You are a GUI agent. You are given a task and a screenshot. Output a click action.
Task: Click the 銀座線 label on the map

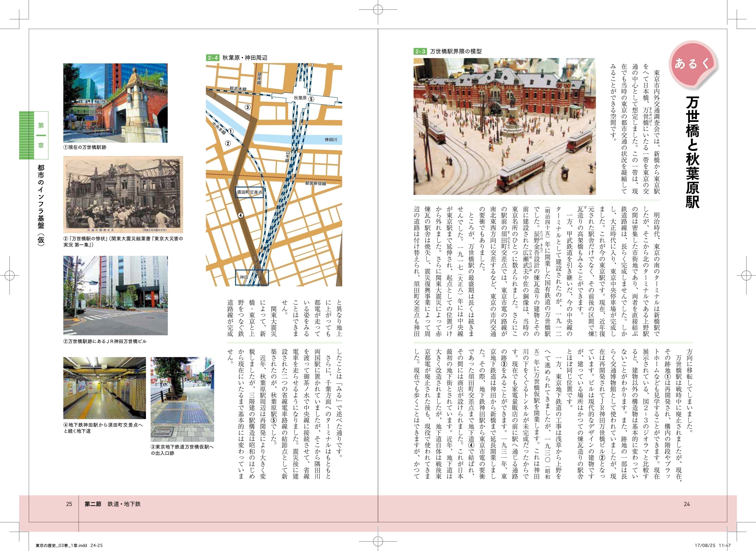(x=259, y=78)
